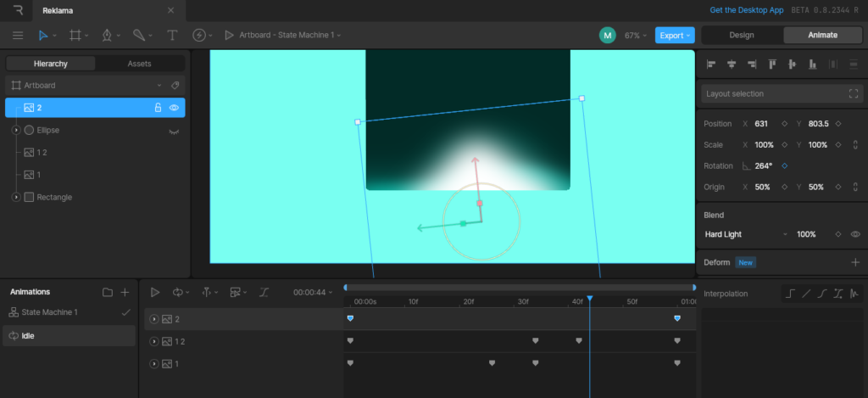
Task: Click the Export button
Action: 675,36
